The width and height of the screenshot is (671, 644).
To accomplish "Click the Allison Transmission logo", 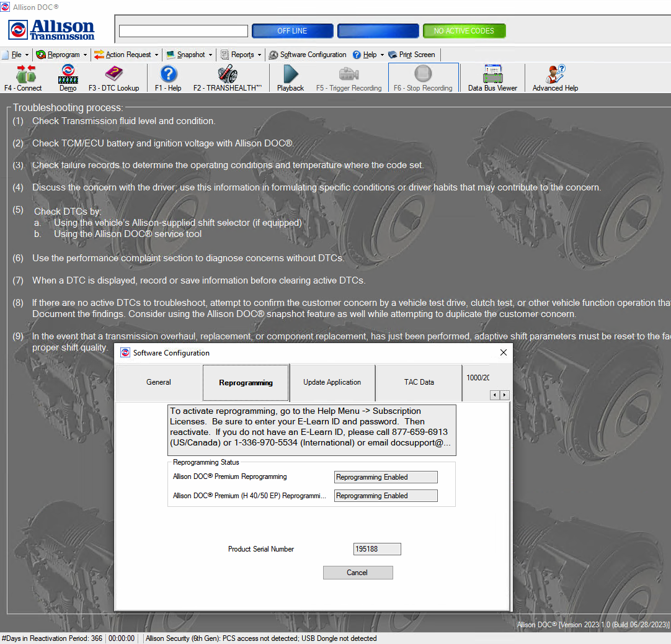I will click(51, 30).
